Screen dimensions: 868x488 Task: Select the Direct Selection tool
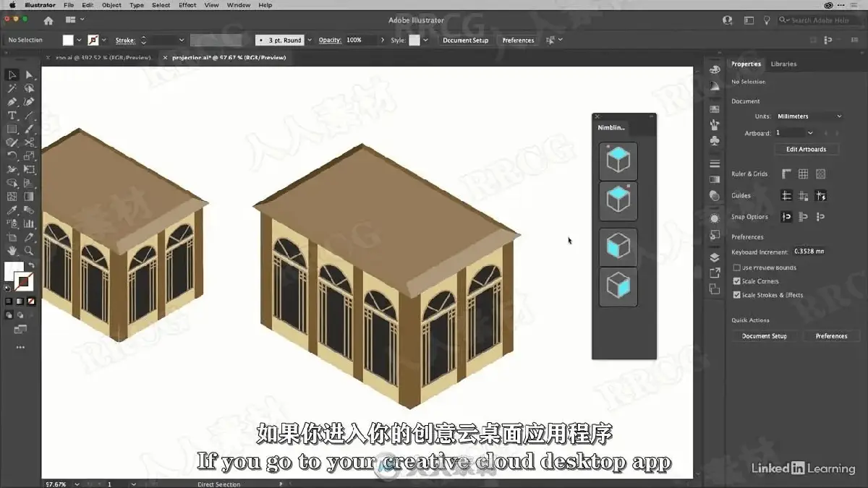(29, 75)
